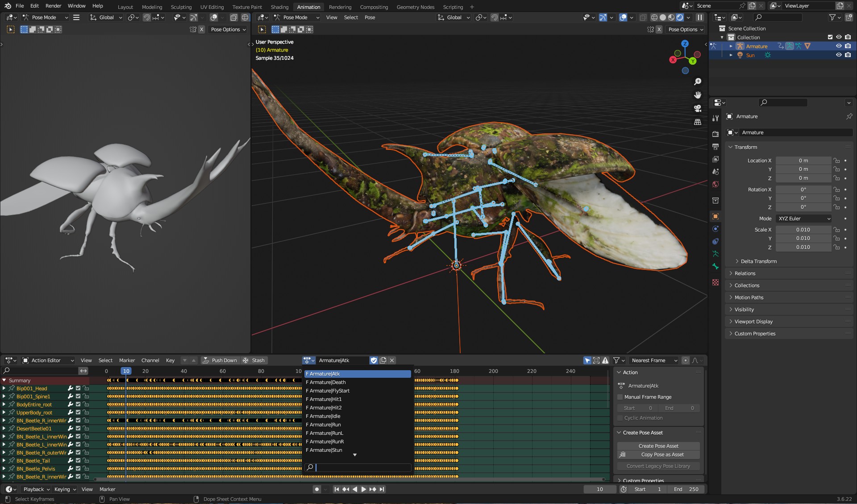Screen dimensions: 857x504
Task: Jump to the end frame
Action: coord(382,489)
